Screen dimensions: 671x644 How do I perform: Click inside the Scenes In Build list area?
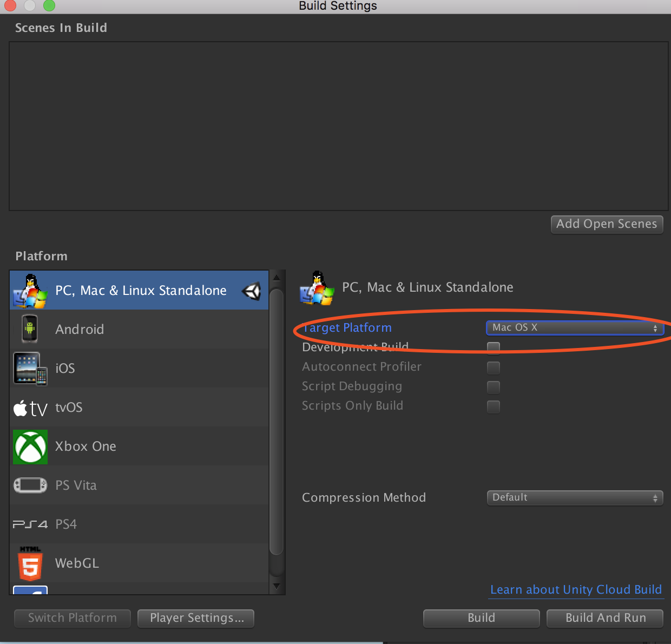pyautogui.click(x=338, y=126)
